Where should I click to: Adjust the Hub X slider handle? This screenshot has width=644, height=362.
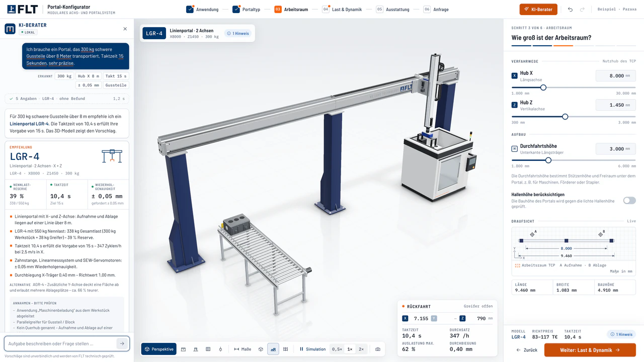pos(543,87)
